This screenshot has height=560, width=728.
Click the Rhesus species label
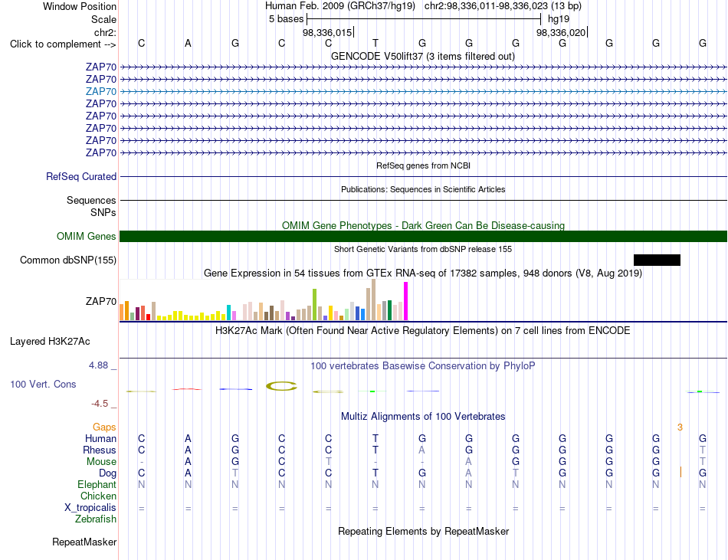(x=100, y=450)
